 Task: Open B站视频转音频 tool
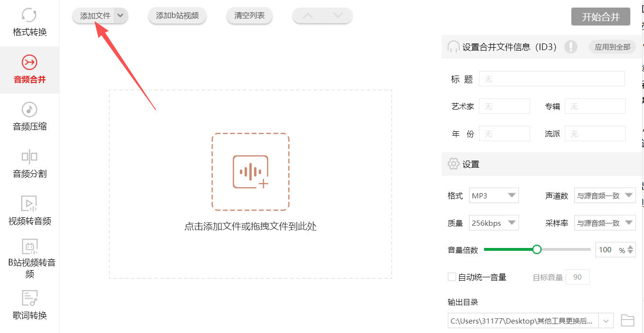(29, 260)
